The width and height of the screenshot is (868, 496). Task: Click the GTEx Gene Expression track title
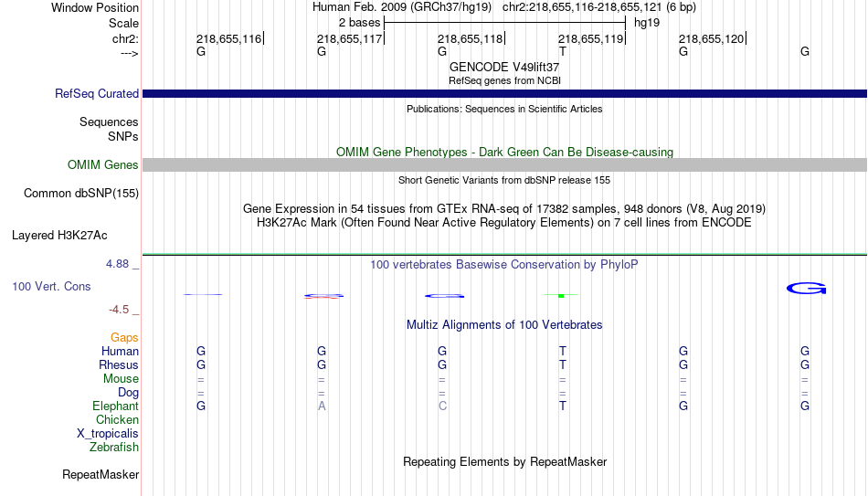tap(504, 208)
